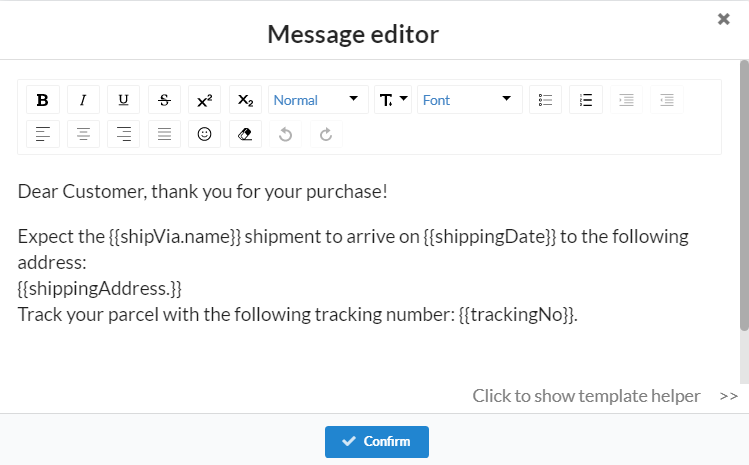The image size is (749, 465).
Task: Align text to the left
Action: [43, 134]
